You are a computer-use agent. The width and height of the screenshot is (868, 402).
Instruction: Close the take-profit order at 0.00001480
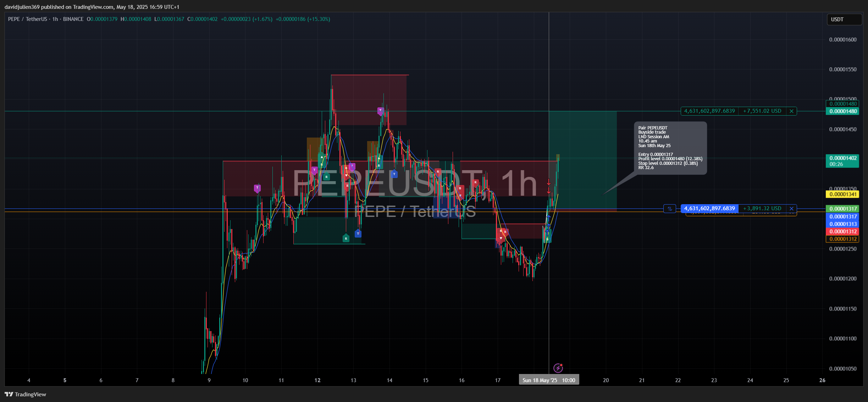tap(791, 111)
